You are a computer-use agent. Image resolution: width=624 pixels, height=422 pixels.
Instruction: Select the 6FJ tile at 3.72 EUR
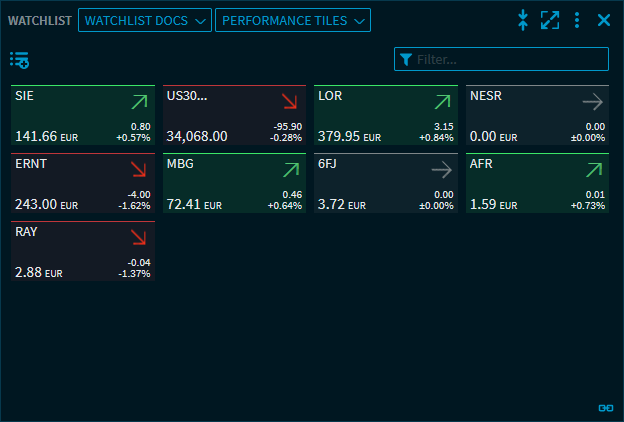pyautogui.click(x=385, y=184)
